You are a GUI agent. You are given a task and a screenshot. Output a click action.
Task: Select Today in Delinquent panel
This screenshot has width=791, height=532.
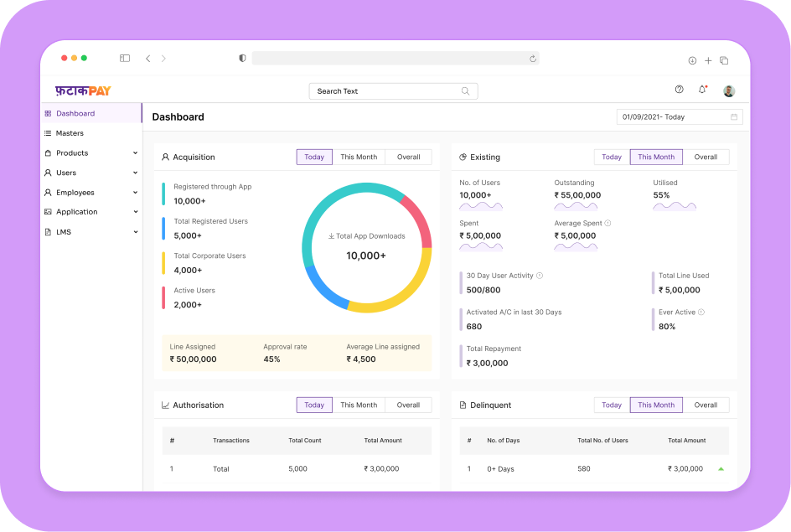[612, 405]
